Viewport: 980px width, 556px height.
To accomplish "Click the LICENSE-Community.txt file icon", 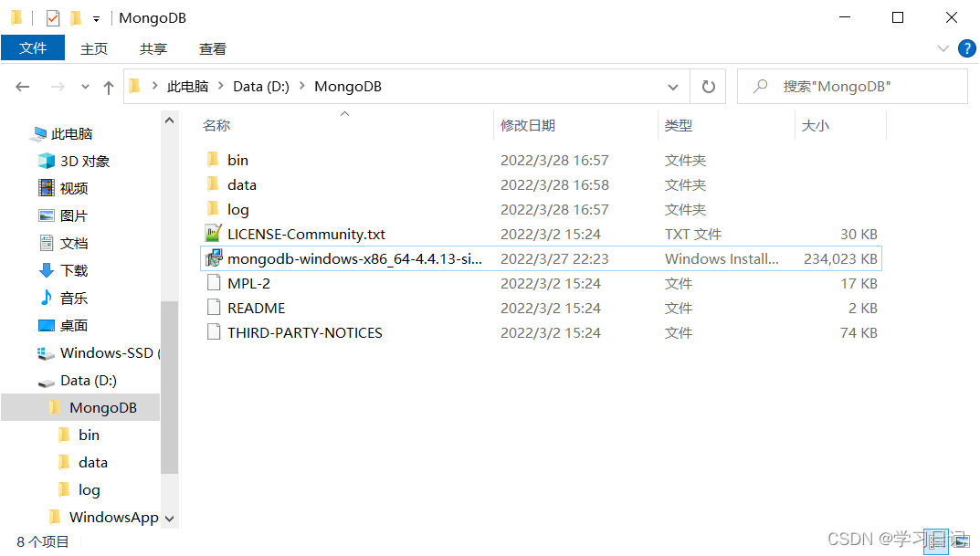I will pyautogui.click(x=213, y=234).
